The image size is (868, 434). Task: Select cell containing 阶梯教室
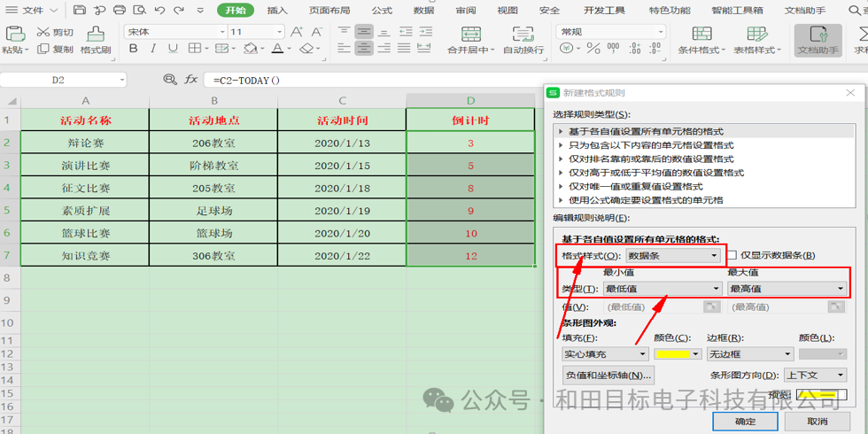[x=213, y=166]
